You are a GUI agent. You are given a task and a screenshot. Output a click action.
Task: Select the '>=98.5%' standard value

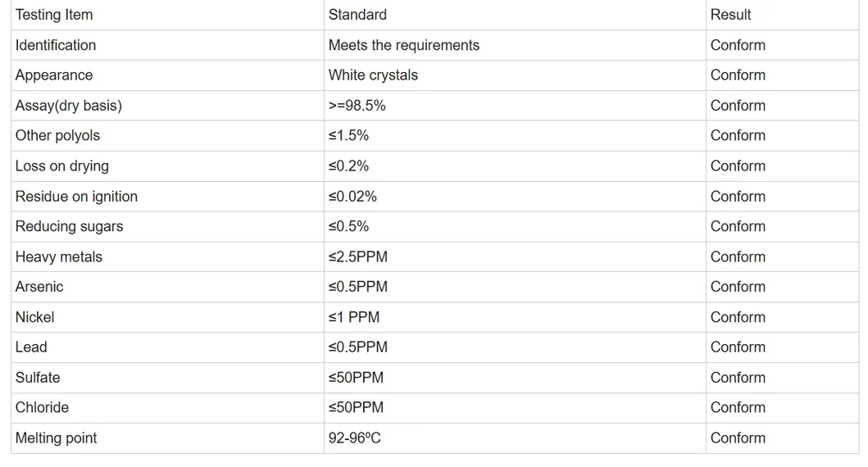[357, 106]
